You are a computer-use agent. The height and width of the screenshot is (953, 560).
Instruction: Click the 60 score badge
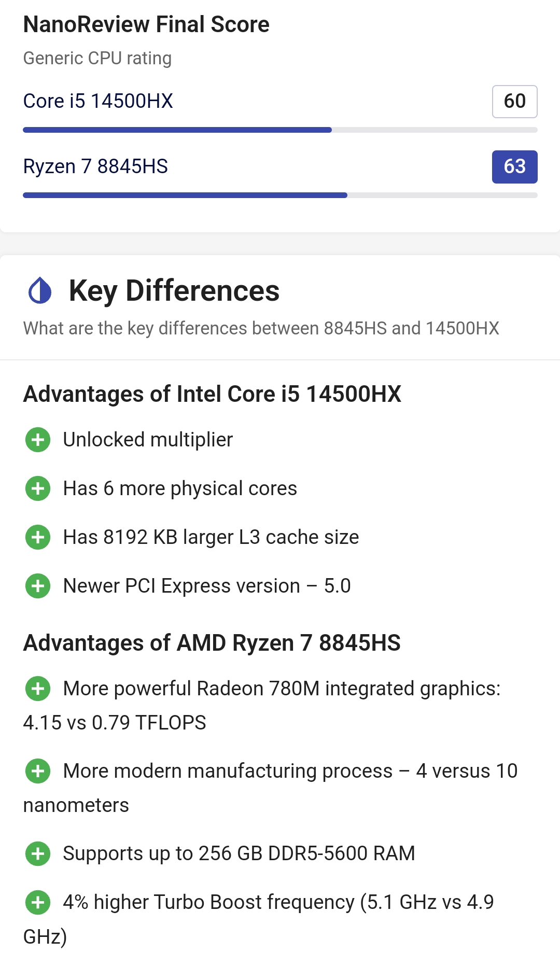(x=515, y=102)
